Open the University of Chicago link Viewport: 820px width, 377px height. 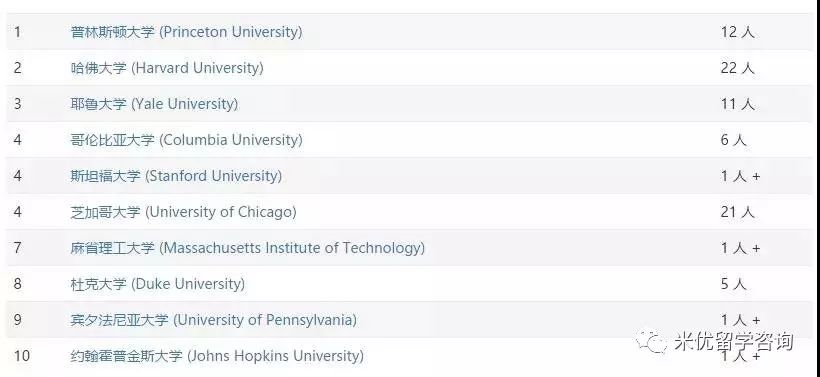click(184, 212)
